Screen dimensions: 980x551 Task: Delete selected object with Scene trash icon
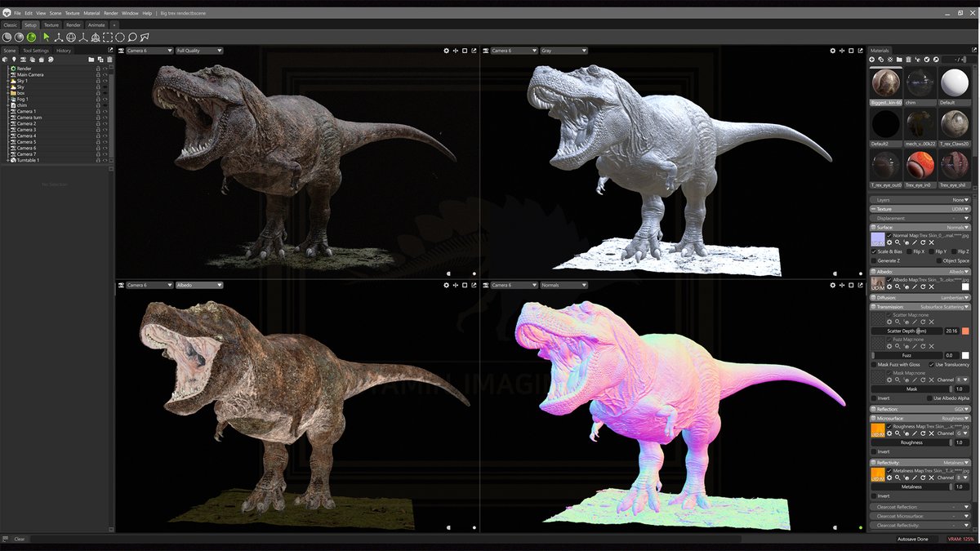pos(109,60)
